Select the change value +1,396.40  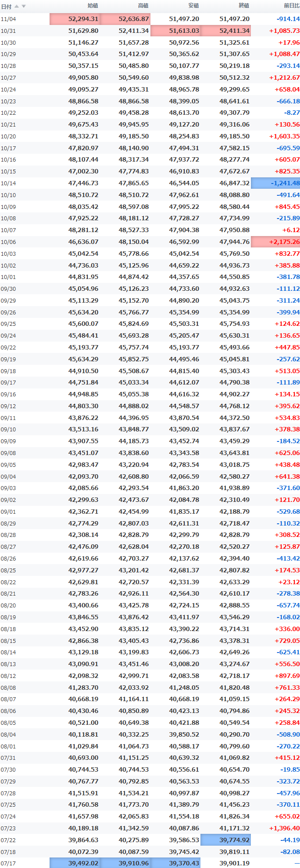coord(285,828)
